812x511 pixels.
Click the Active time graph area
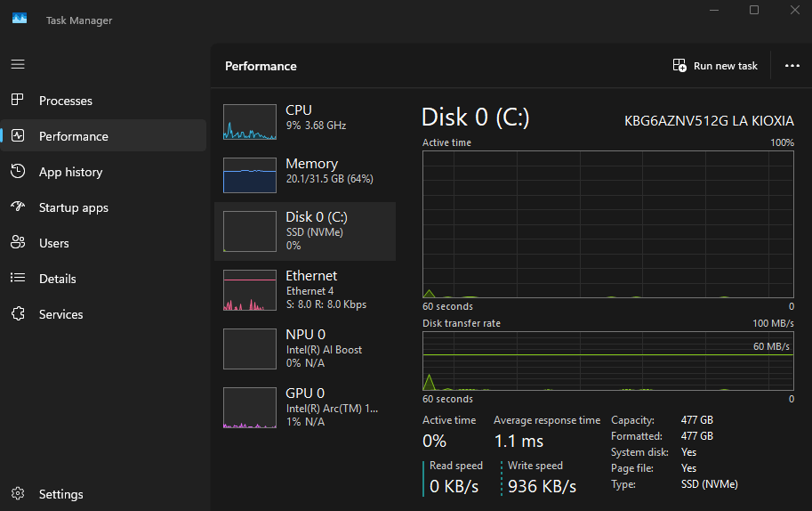(608, 224)
